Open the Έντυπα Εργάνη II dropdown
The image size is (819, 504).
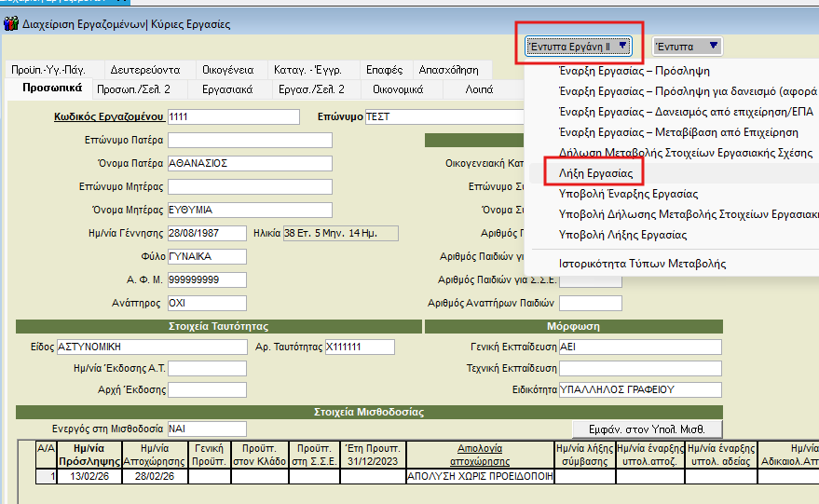(579, 46)
